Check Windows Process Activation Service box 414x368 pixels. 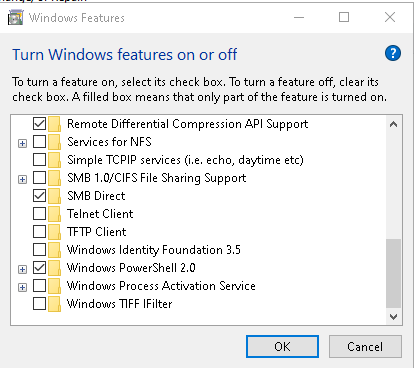point(39,286)
